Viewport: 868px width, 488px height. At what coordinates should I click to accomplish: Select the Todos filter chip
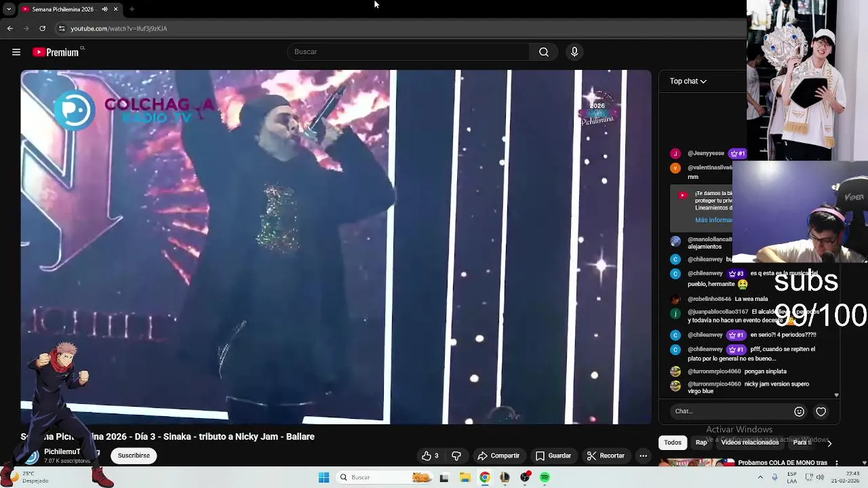point(673,443)
